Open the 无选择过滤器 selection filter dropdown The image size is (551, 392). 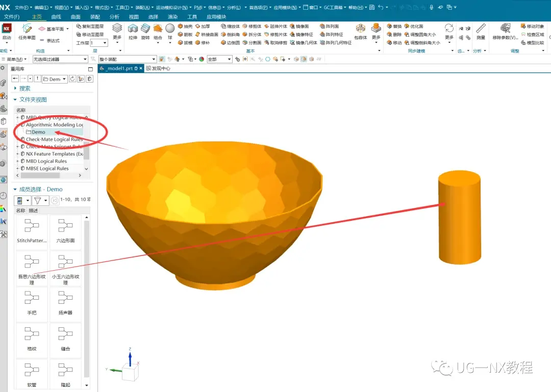(x=60, y=59)
